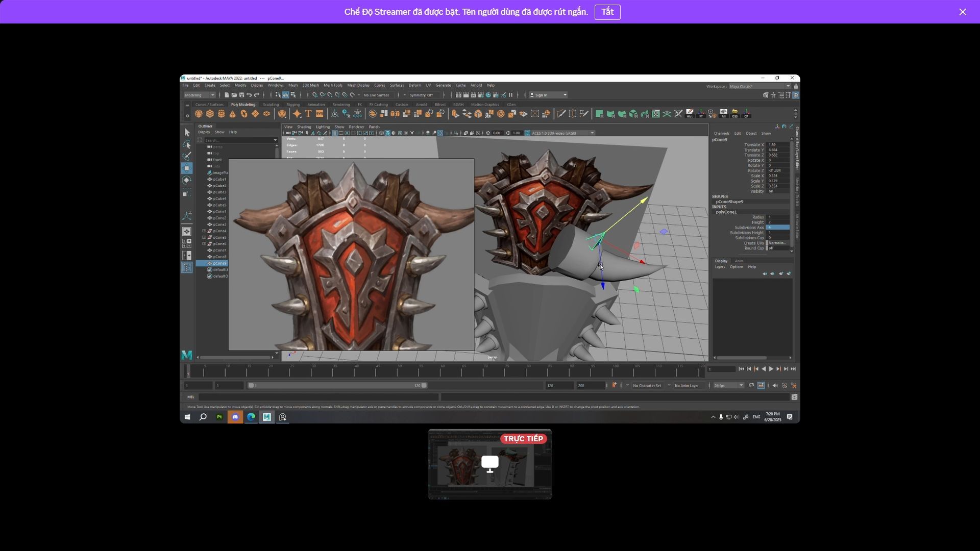Click the FT (freeze transforms) shelf button
The width and height of the screenshot is (980, 551).
click(701, 113)
